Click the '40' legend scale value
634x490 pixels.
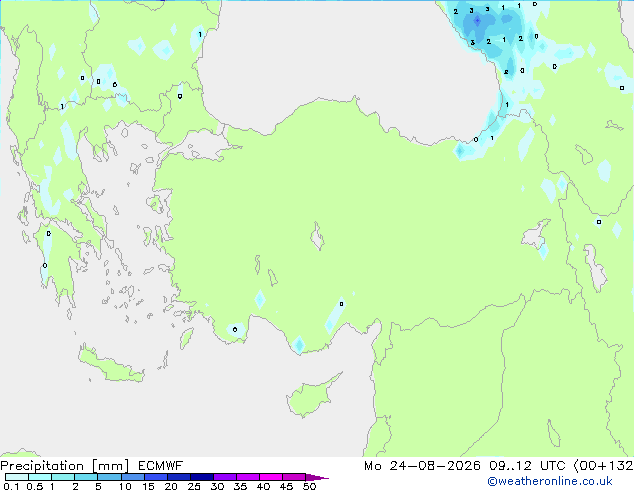(x=263, y=486)
